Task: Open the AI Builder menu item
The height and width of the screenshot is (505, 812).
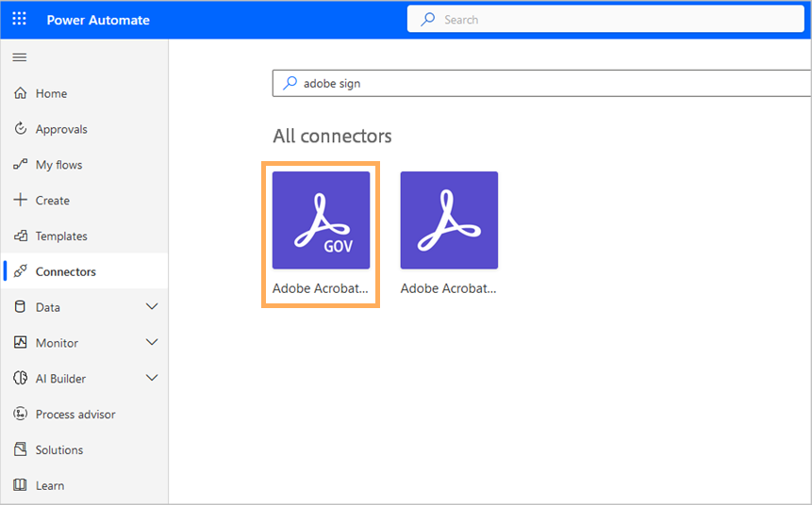Action: pos(85,378)
